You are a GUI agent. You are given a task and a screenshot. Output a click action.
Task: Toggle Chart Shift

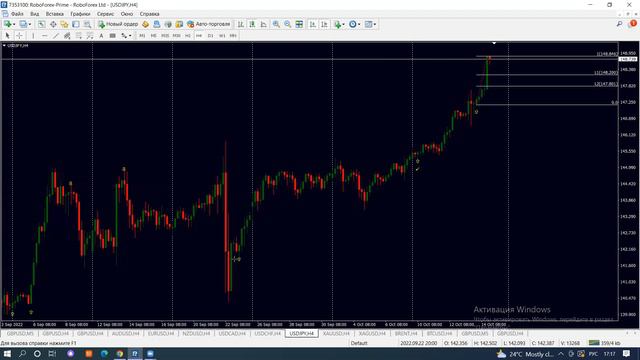point(324,24)
